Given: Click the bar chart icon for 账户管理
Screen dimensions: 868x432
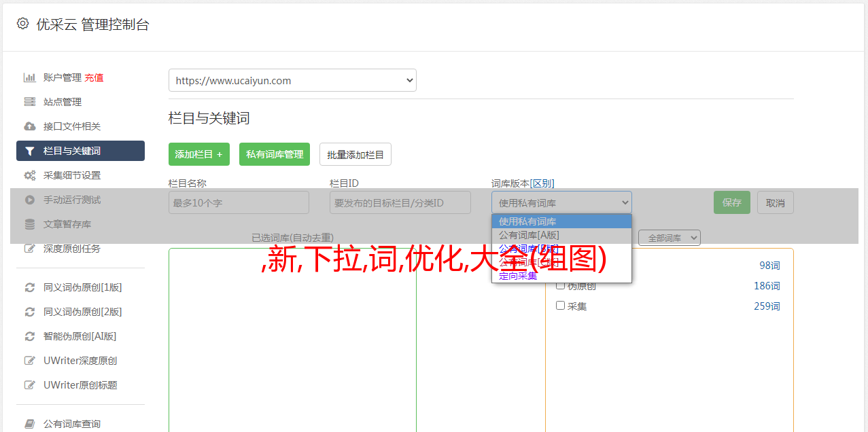Looking at the screenshot, I should pos(30,77).
